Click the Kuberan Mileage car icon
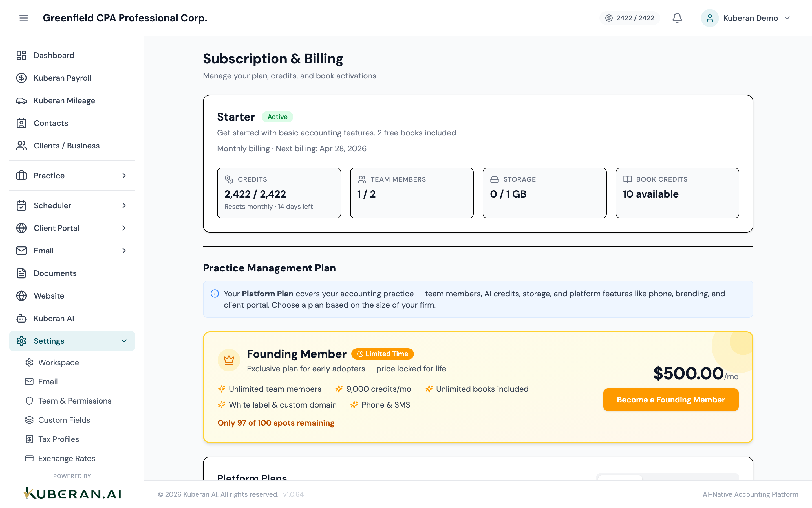The height and width of the screenshot is (508, 812). (21, 101)
